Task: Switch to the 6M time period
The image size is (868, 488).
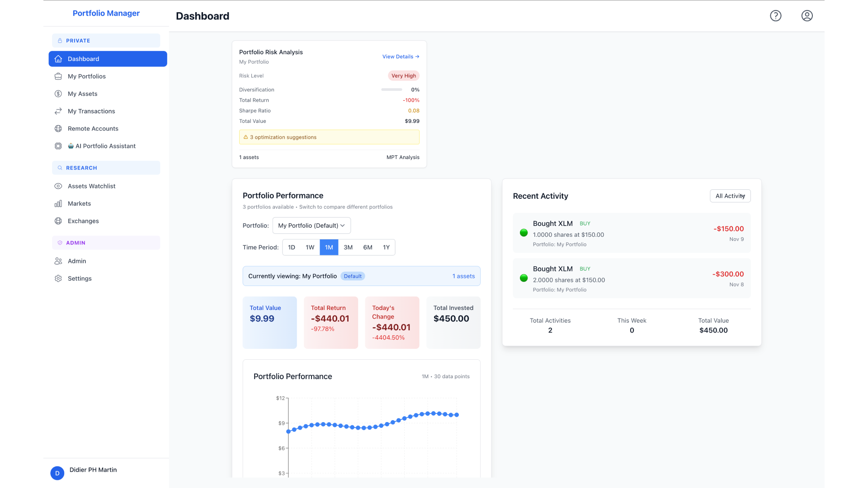Action: click(368, 247)
